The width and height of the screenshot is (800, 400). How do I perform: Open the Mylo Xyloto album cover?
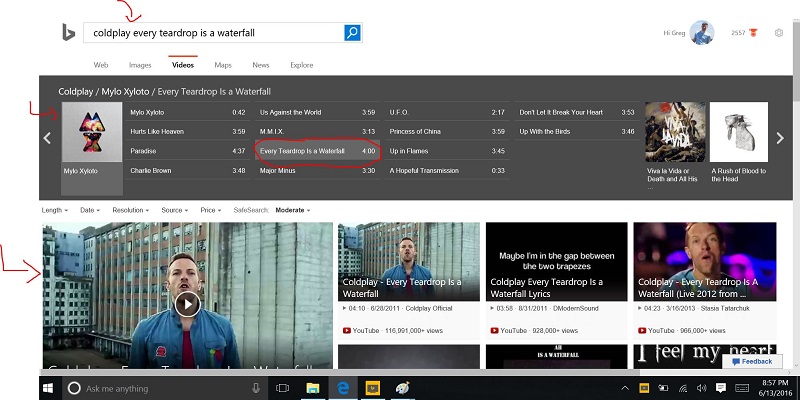coord(92,132)
